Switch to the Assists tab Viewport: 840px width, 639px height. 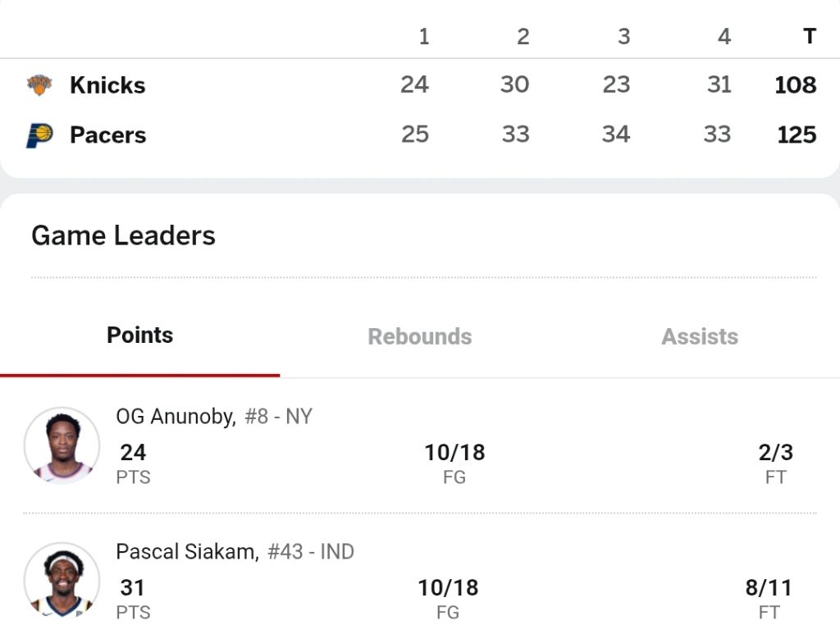(700, 336)
